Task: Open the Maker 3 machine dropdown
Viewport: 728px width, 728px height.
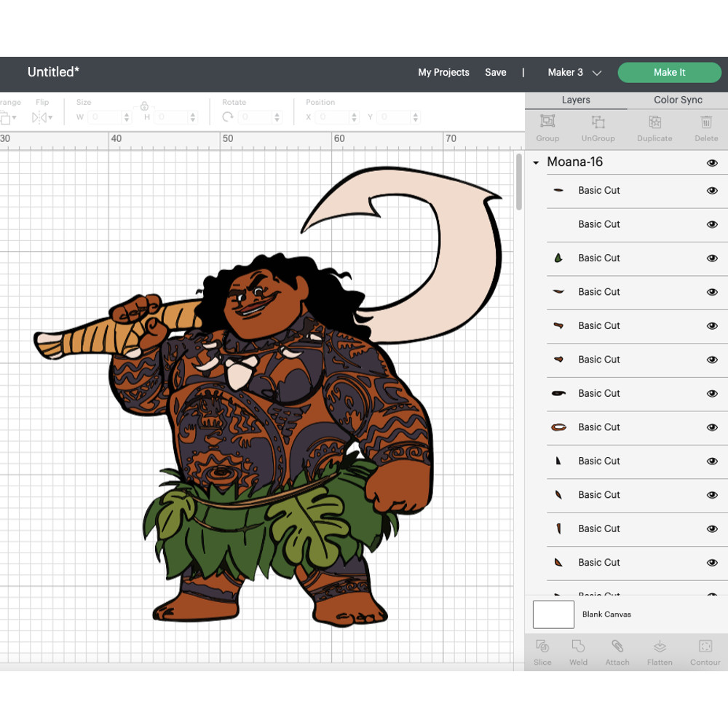Action: pyautogui.click(x=574, y=72)
